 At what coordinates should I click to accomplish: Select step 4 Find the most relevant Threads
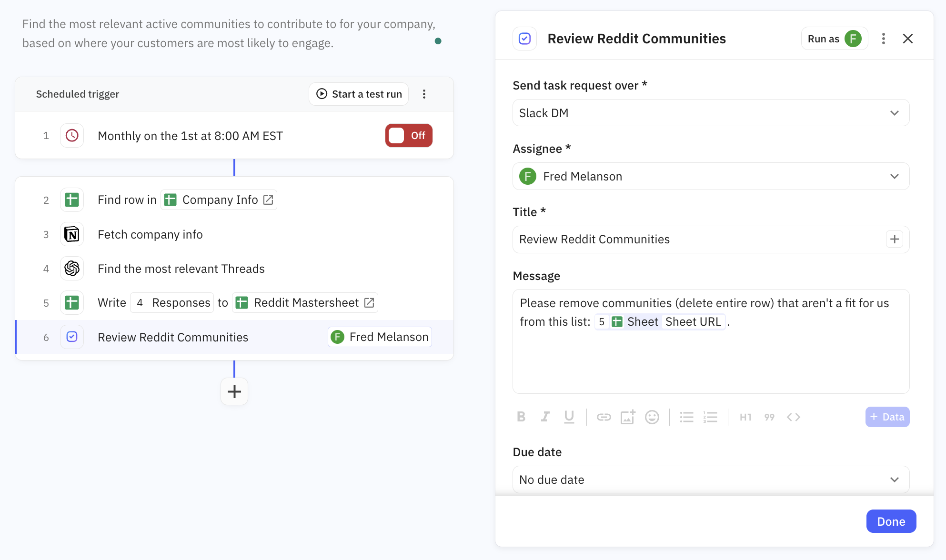(x=181, y=269)
